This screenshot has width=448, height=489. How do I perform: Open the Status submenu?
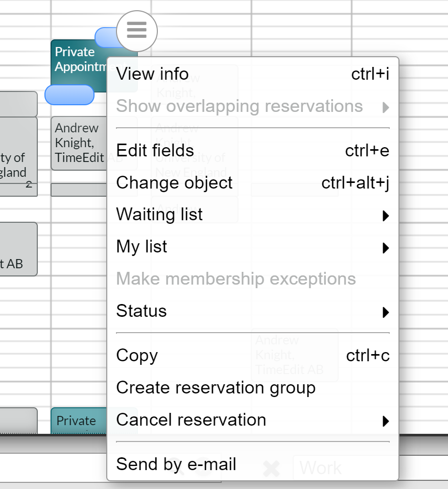coord(252,311)
